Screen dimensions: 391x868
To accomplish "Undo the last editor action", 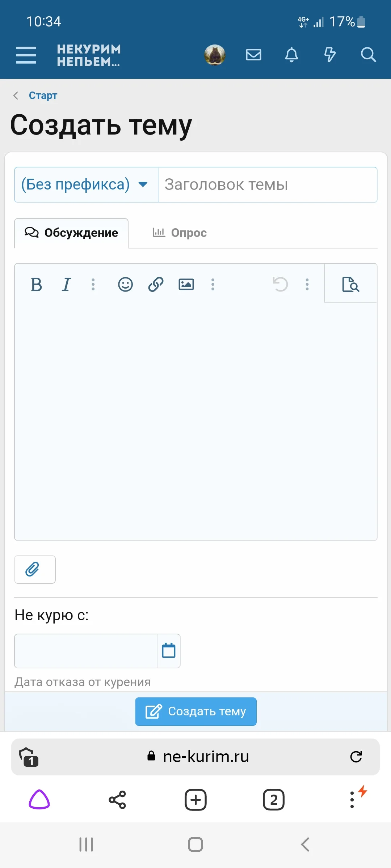I will (279, 284).
